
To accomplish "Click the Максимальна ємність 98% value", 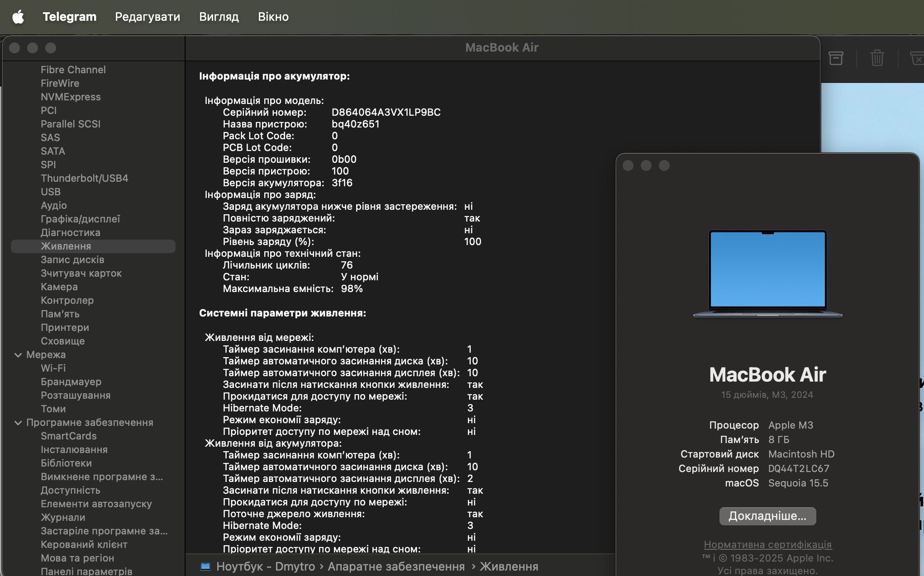I will tap(352, 288).
